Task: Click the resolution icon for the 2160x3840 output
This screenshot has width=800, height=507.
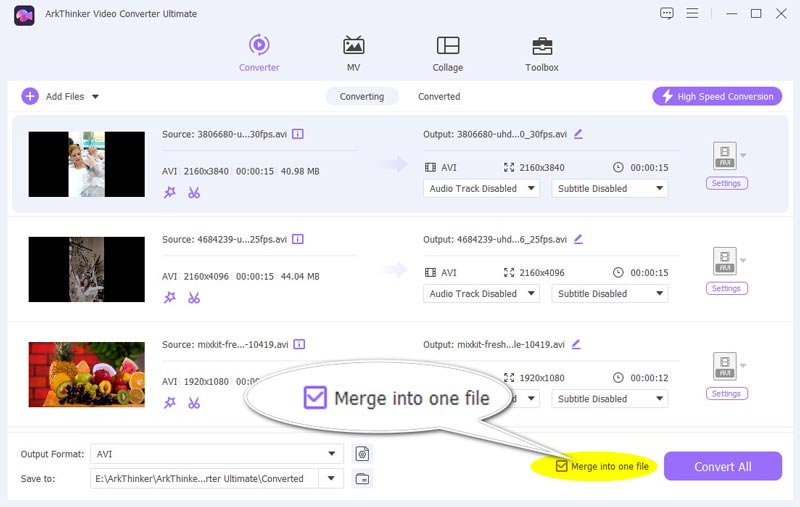Action: click(509, 167)
